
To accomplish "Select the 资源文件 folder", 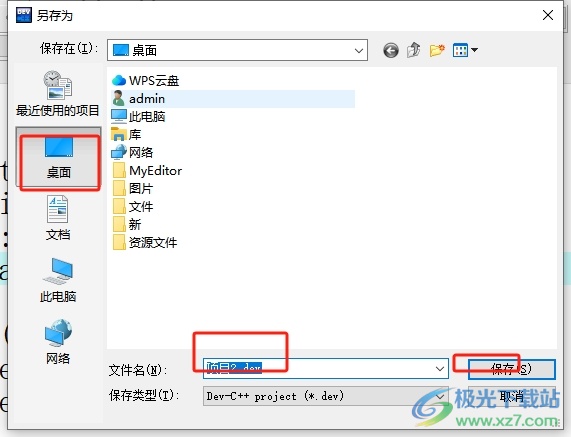I will [x=145, y=243].
